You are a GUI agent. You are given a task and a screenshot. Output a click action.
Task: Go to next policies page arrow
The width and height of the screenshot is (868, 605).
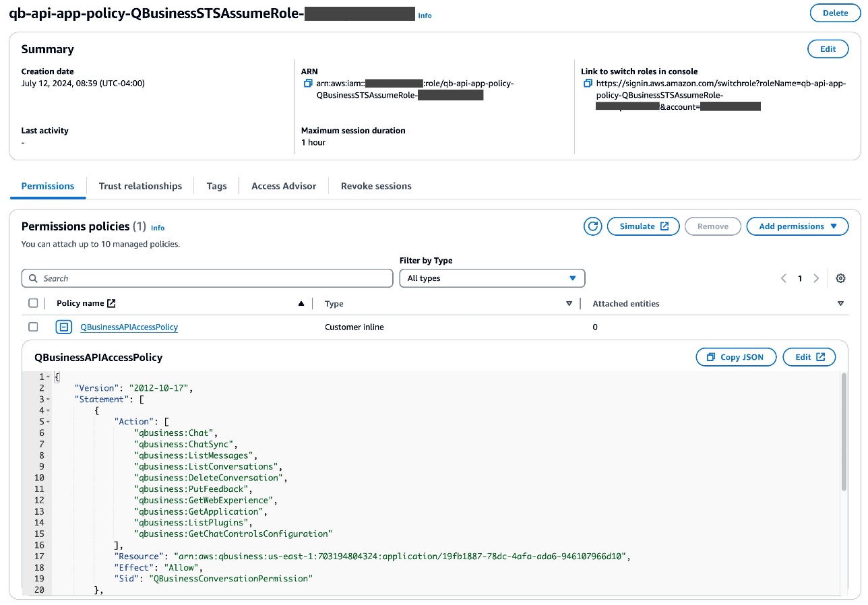click(816, 278)
